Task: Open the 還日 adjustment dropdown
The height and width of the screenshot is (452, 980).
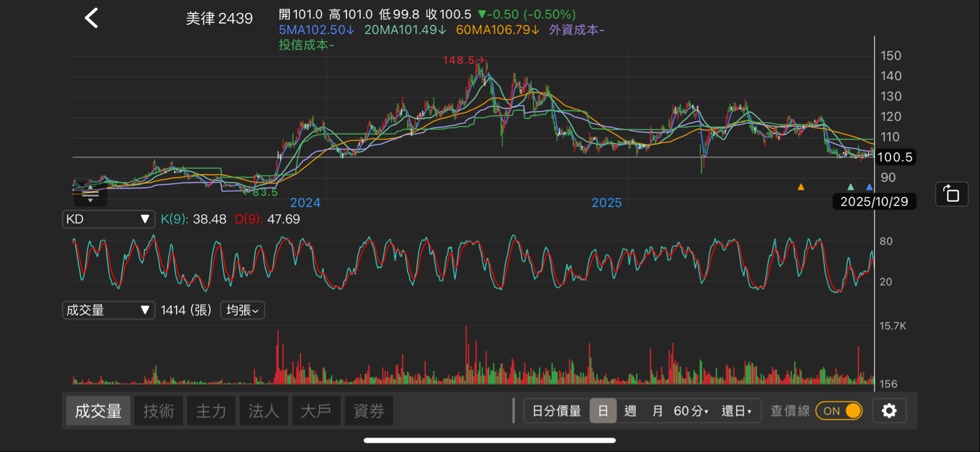Action: pos(736,411)
